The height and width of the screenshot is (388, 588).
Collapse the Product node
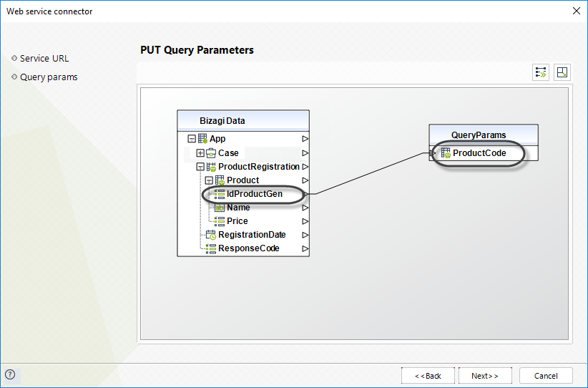(209, 180)
